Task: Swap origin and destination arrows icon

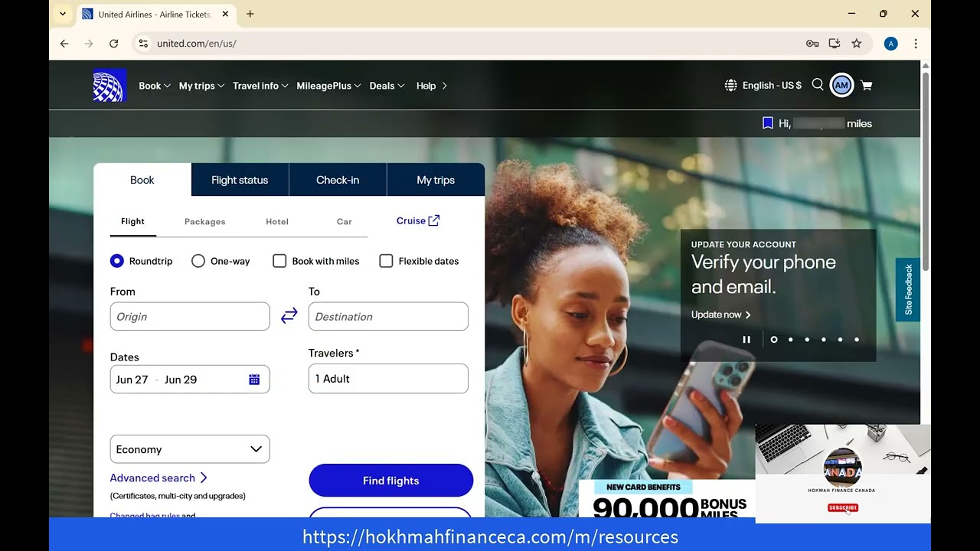Action: 289,316
